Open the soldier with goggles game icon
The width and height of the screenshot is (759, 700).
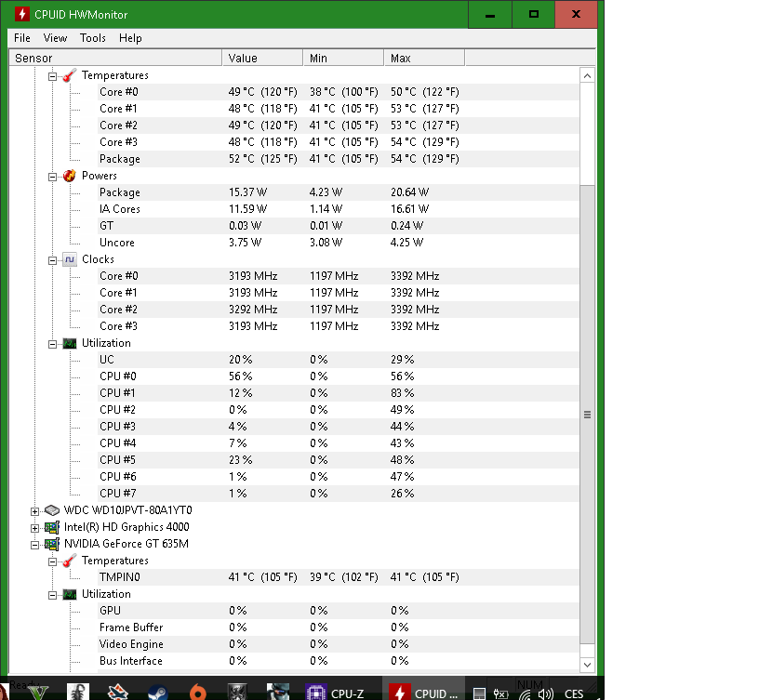(x=277, y=692)
